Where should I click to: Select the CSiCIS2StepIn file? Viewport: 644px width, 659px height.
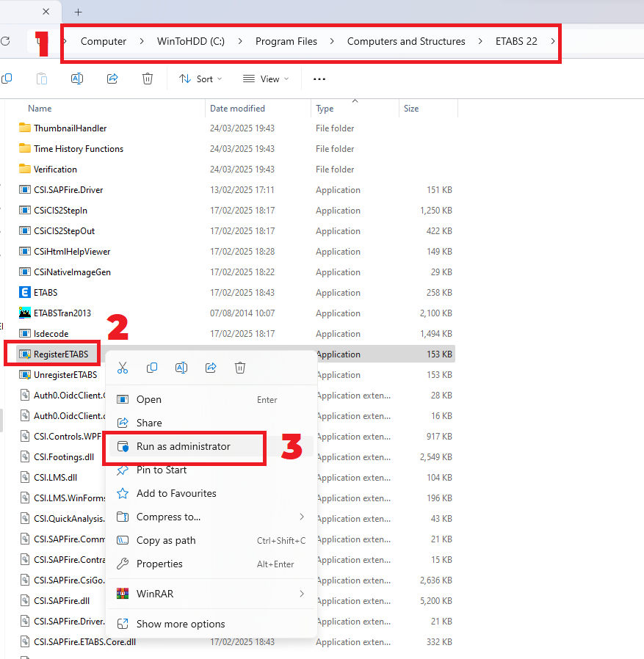60,210
